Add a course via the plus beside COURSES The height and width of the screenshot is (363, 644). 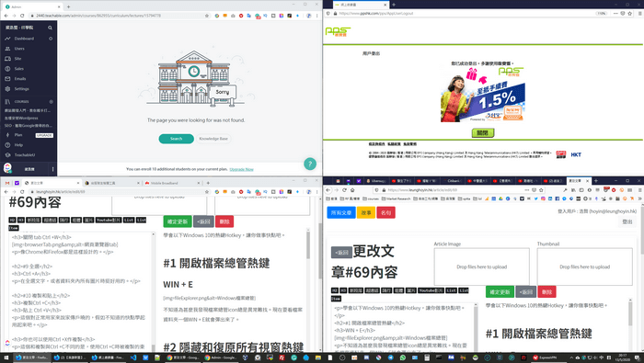pyautogui.click(x=51, y=101)
